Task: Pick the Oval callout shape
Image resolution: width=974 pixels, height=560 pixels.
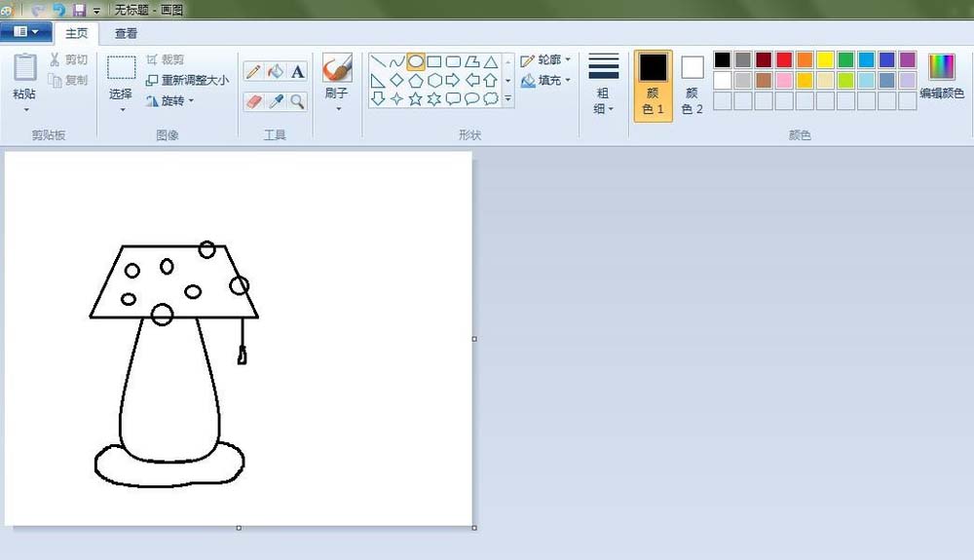Action: (x=472, y=98)
